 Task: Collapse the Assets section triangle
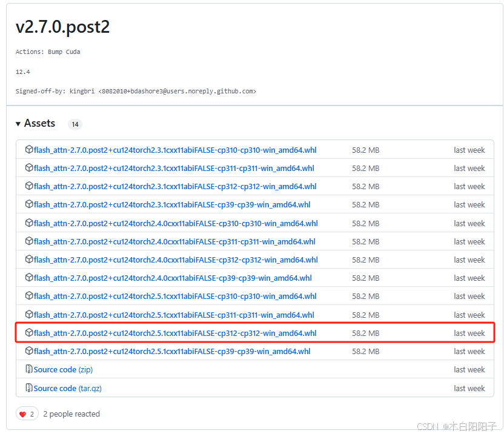[18, 124]
